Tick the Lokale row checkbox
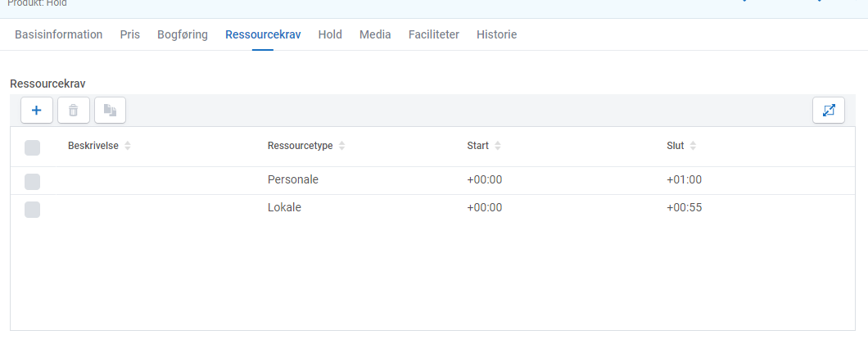The image size is (868, 344). [32, 210]
